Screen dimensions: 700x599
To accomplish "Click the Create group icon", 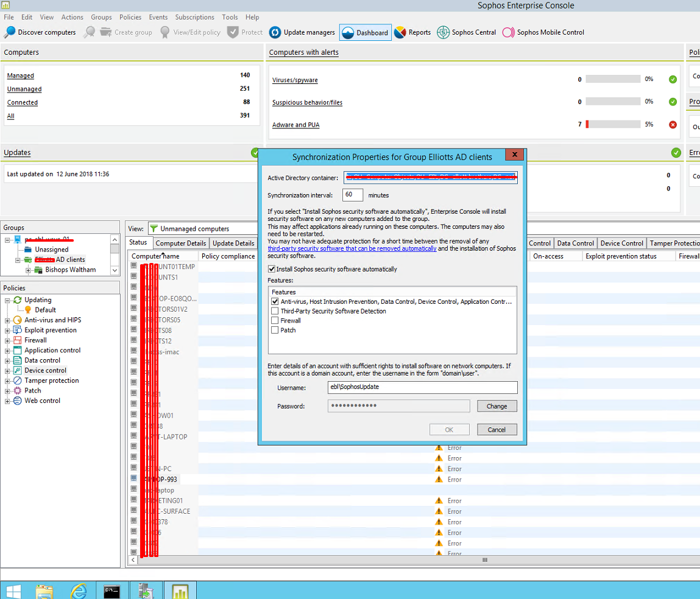I will coord(106,32).
